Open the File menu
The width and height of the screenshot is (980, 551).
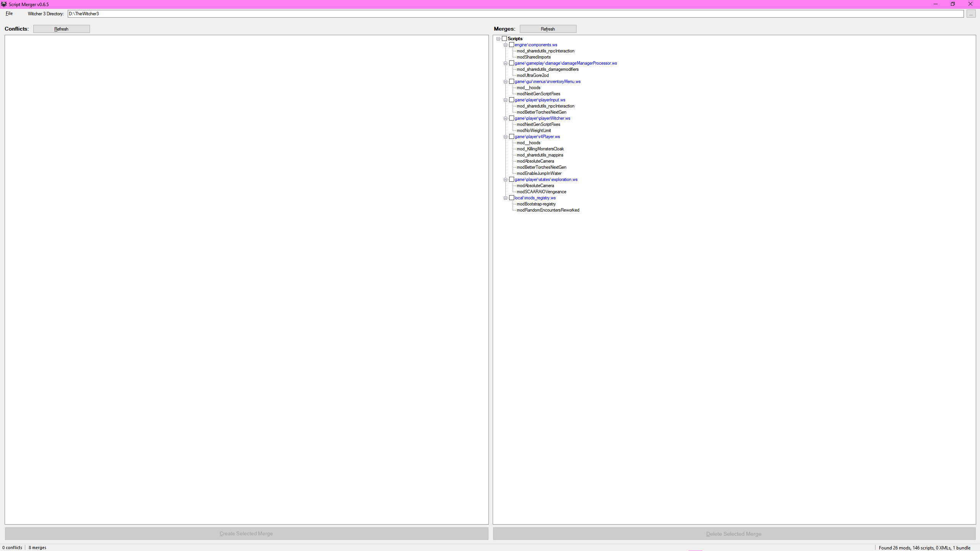click(9, 13)
